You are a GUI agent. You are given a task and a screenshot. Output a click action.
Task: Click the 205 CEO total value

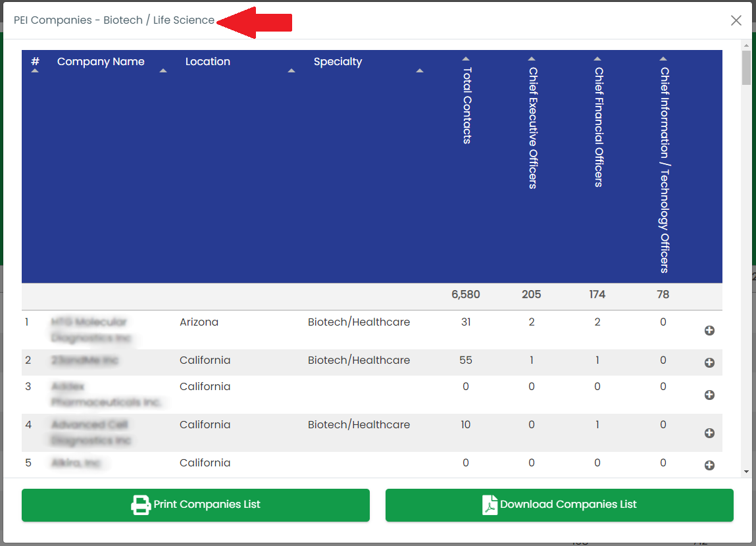(x=532, y=295)
